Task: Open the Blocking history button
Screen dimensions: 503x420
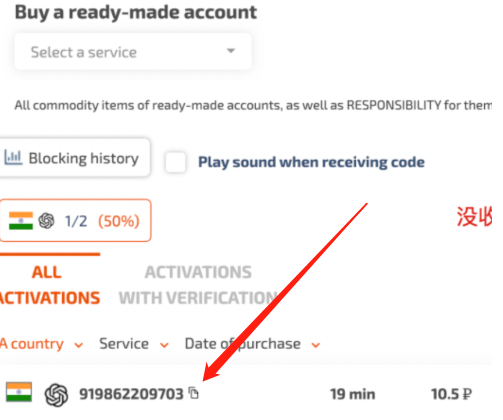Action: coord(74,158)
